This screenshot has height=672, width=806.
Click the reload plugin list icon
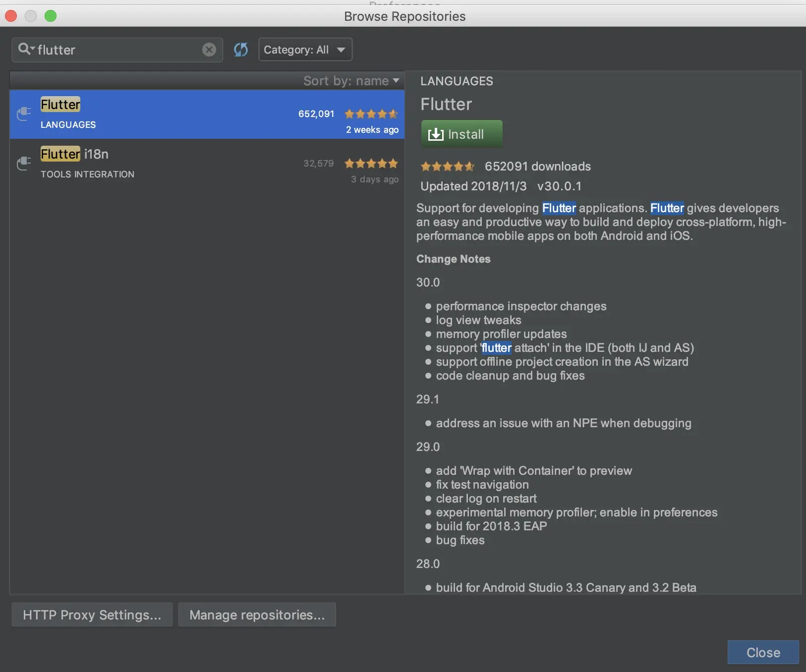pos(241,50)
